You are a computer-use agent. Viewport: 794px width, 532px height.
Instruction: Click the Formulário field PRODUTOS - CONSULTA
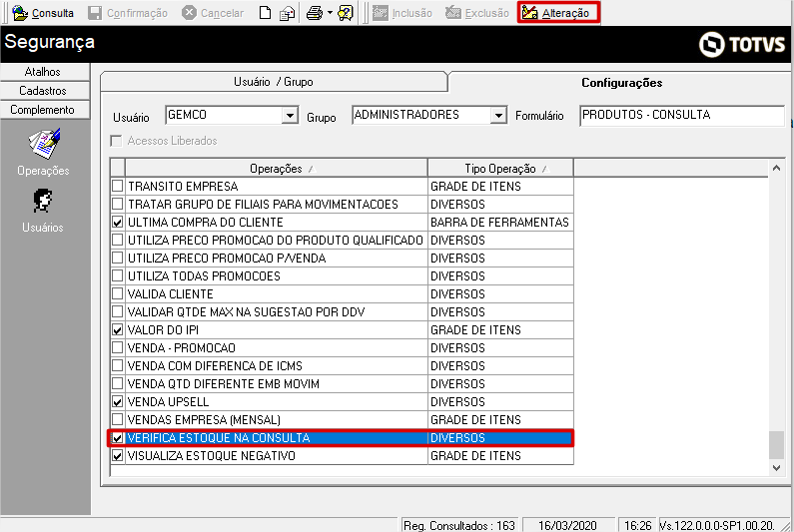point(681,116)
